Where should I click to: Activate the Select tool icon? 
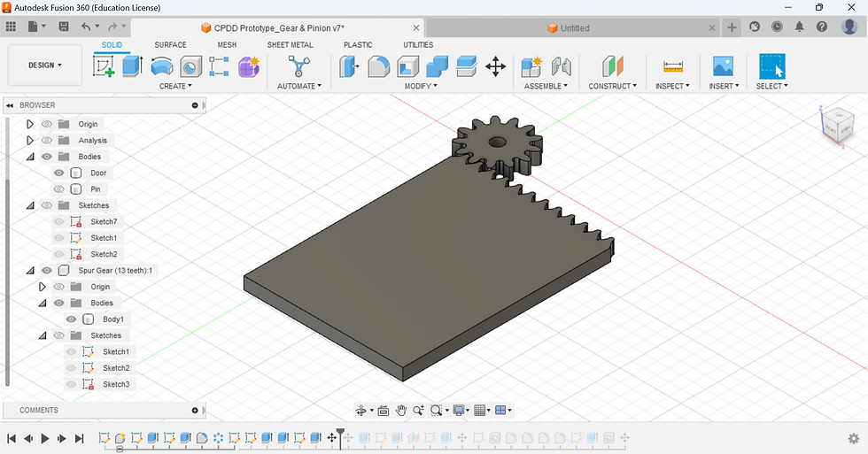[771, 67]
